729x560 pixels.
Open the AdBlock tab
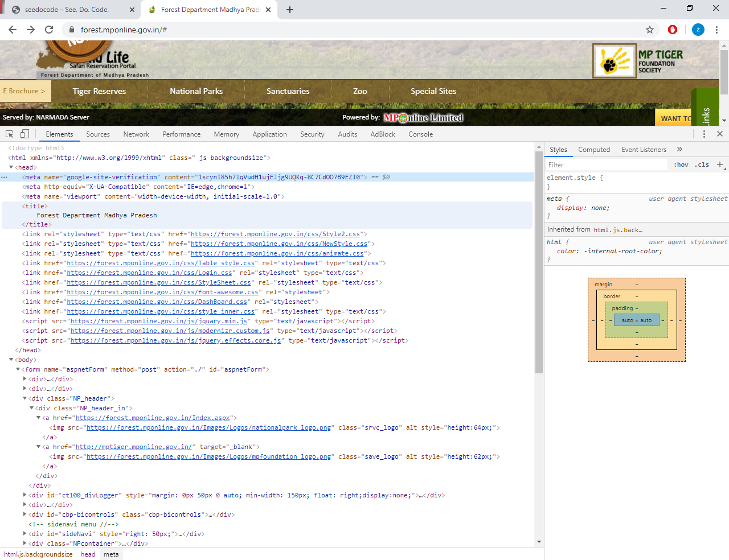point(383,134)
